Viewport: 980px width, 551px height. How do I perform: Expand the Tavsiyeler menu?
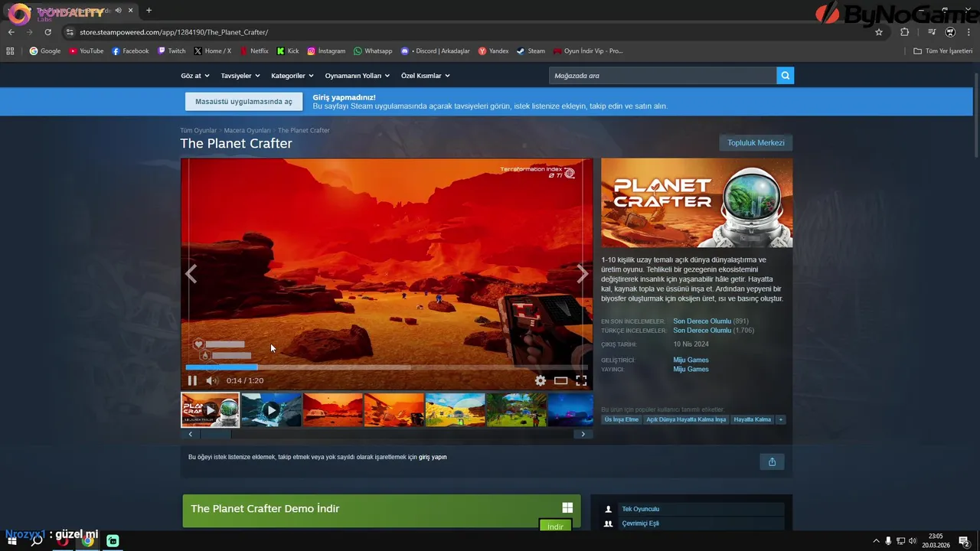[240, 76]
